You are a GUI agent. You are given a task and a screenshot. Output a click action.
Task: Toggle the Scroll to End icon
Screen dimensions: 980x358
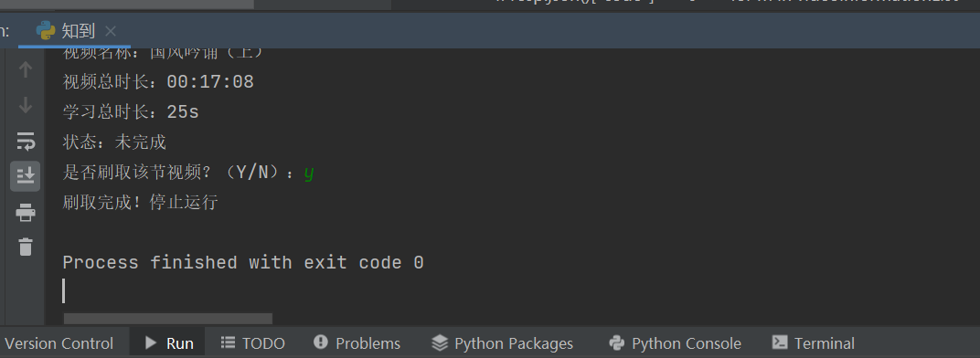(25, 176)
